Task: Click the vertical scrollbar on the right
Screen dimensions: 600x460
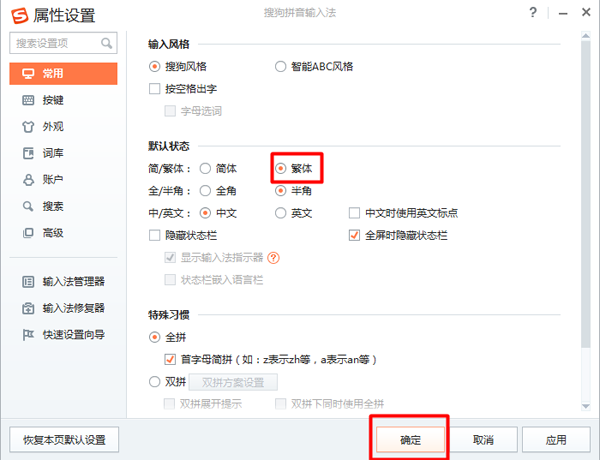Action: (585, 150)
